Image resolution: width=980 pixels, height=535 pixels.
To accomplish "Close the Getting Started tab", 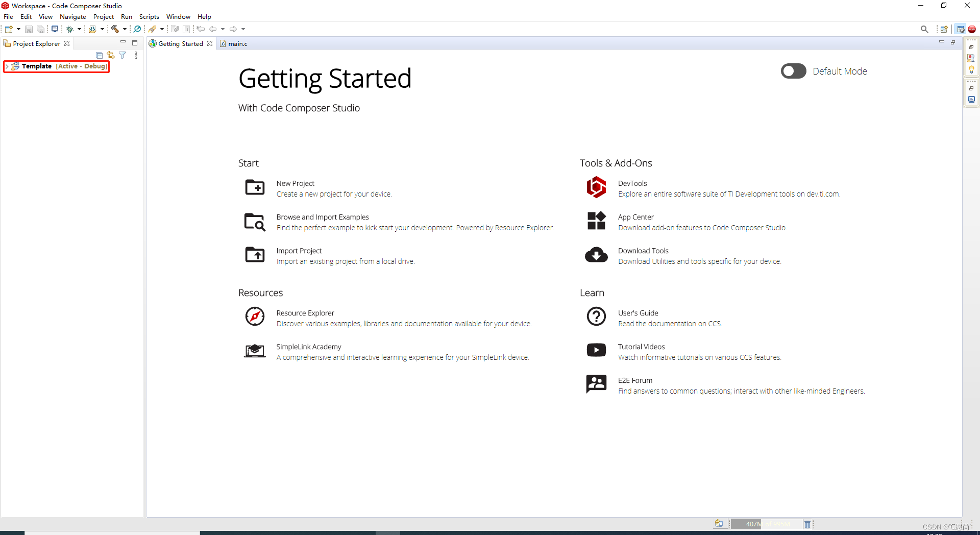I will point(210,44).
